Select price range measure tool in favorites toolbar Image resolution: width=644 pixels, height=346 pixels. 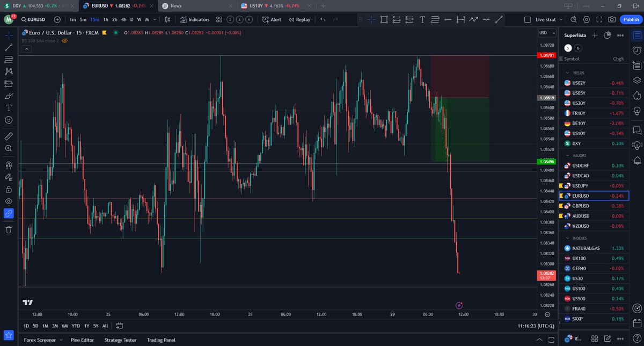point(460,19)
